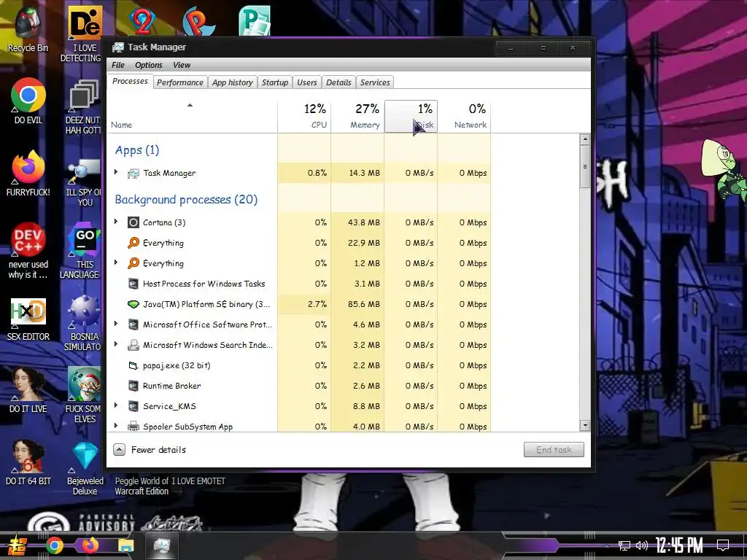Collapse view with Fewer details arrow
The height and width of the screenshot is (560, 747).
(x=119, y=449)
